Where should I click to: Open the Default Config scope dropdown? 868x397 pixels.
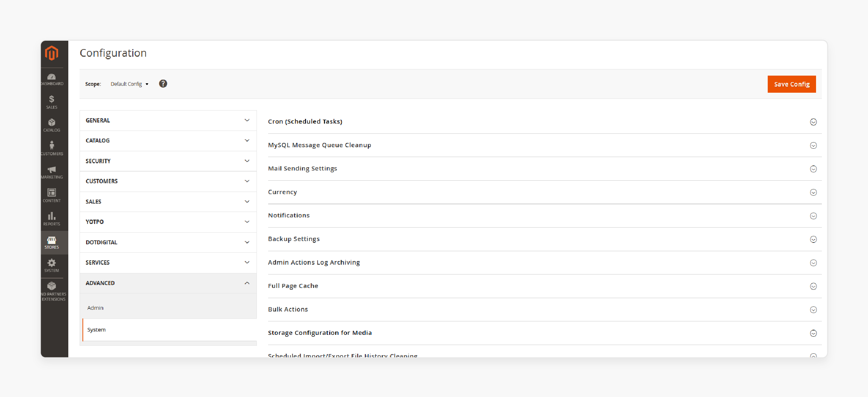[x=130, y=84]
